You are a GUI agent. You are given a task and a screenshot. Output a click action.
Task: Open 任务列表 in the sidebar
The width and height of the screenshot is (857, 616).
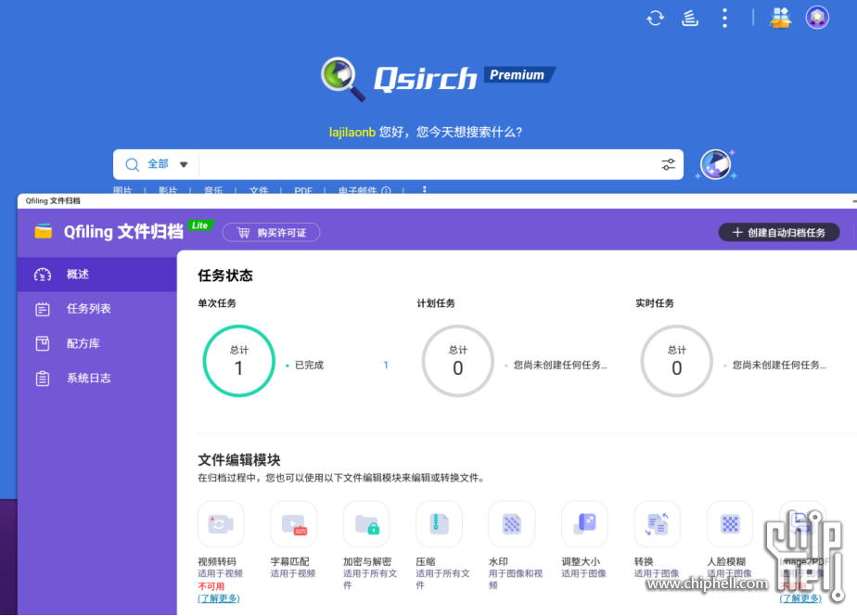(x=97, y=309)
